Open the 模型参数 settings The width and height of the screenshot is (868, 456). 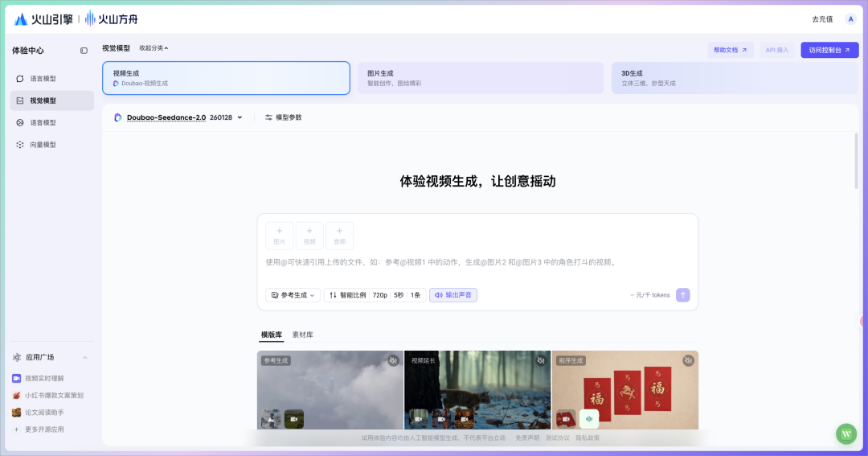(284, 117)
